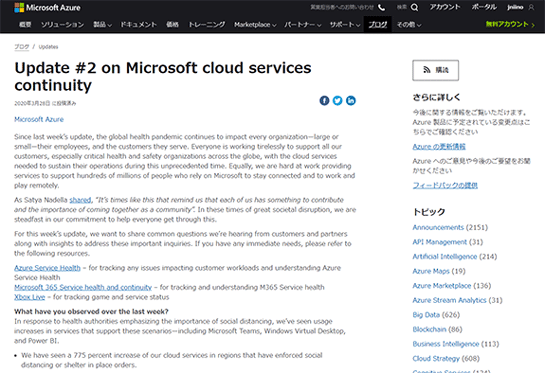Click the post date text
Viewport: 545px width, 373px height.
[x=45, y=104]
